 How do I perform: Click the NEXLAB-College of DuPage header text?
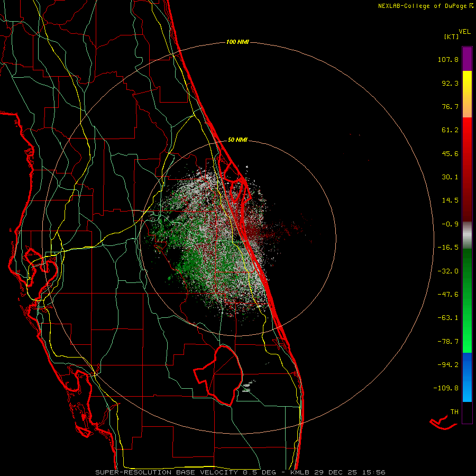pos(425,6)
